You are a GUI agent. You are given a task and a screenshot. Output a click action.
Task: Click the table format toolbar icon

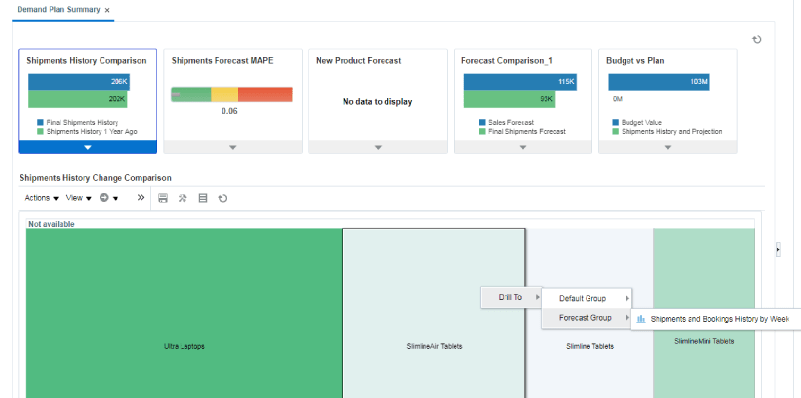(x=203, y=198)
